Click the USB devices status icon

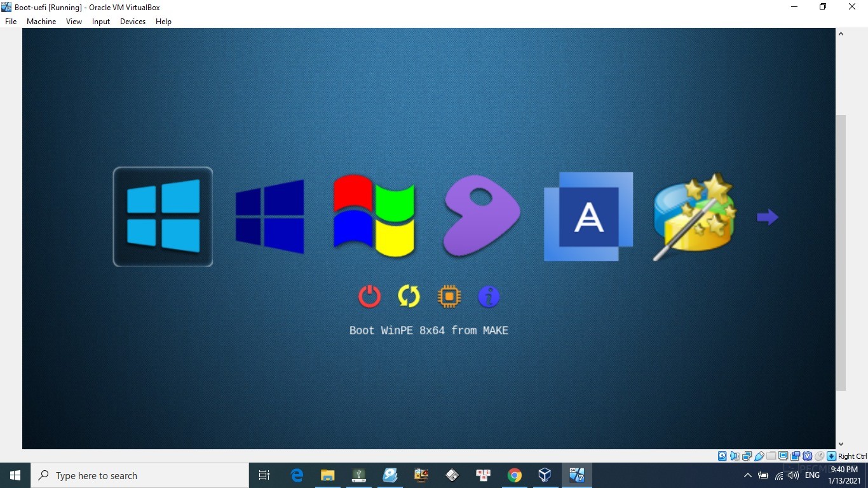(x=759, y=456)
